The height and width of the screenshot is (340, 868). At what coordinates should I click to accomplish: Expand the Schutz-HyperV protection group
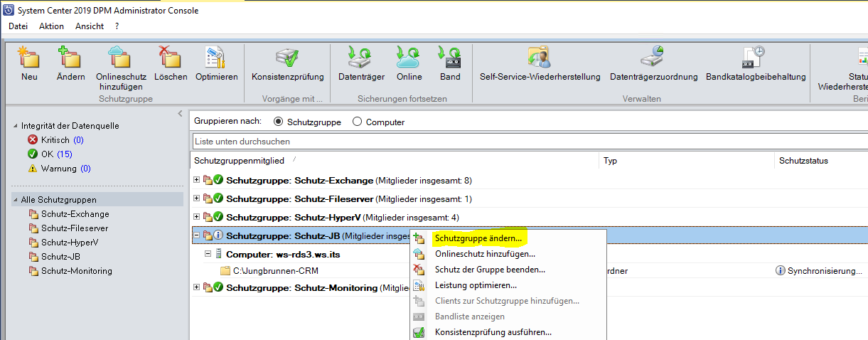pos(197,217)
